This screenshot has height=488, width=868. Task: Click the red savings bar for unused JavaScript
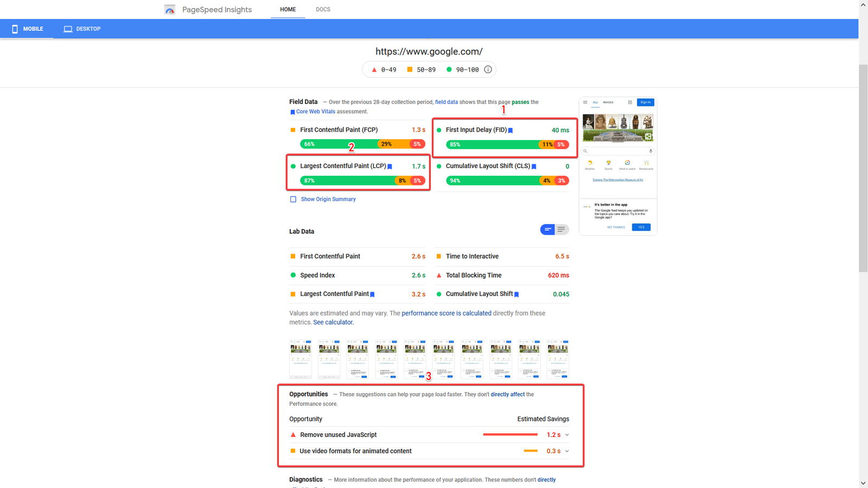510,435
